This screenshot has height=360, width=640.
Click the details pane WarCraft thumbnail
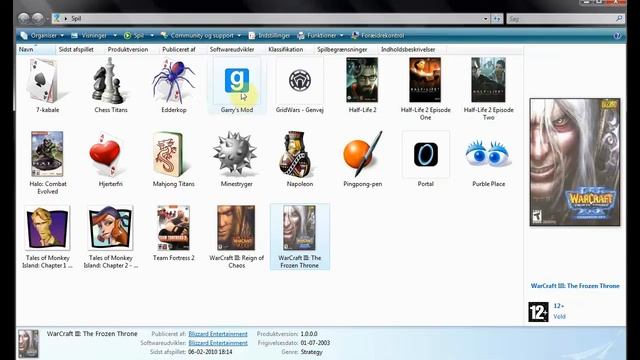29,344
